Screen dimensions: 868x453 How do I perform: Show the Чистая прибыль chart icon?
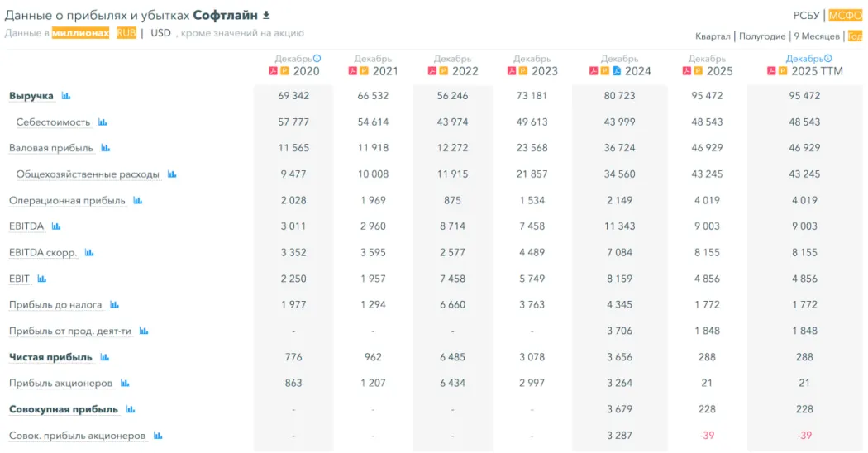coord(105,358)
